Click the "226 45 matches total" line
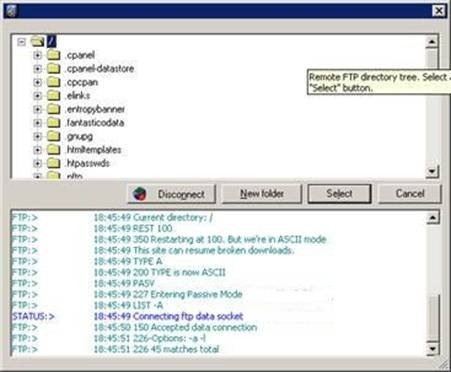 pos(156,349)
